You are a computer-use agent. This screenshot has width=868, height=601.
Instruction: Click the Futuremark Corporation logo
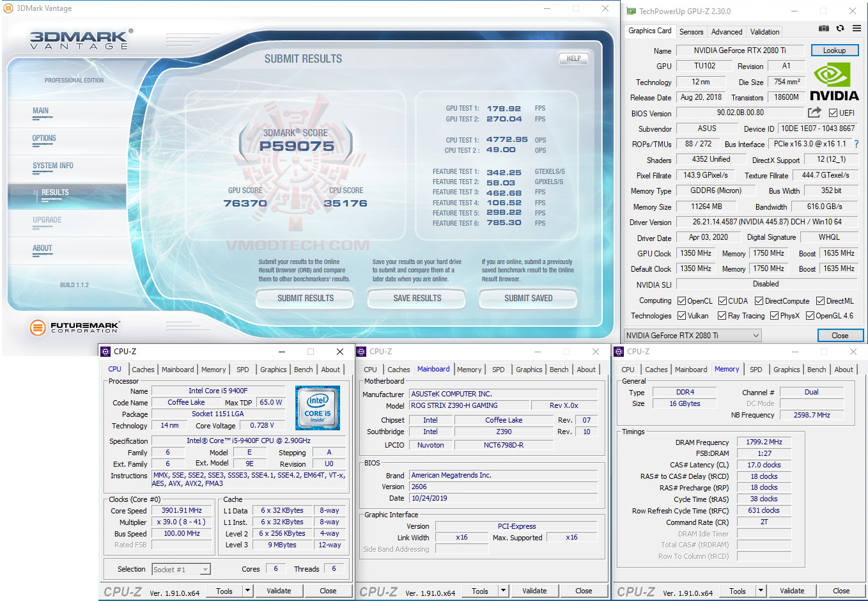75,327
